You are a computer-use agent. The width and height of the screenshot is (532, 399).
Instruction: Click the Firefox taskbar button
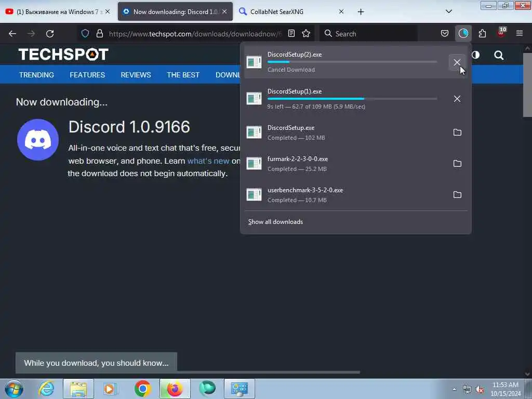click(175, 389)
